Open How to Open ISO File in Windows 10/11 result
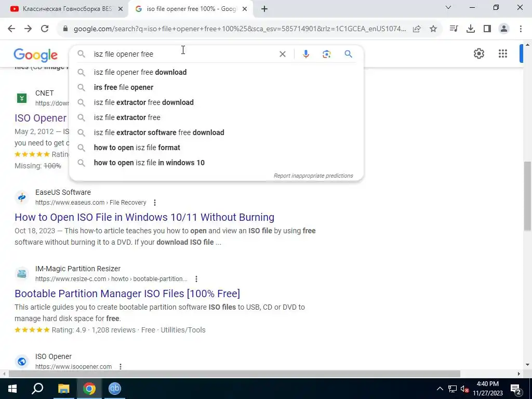 [x=144, y=217]
